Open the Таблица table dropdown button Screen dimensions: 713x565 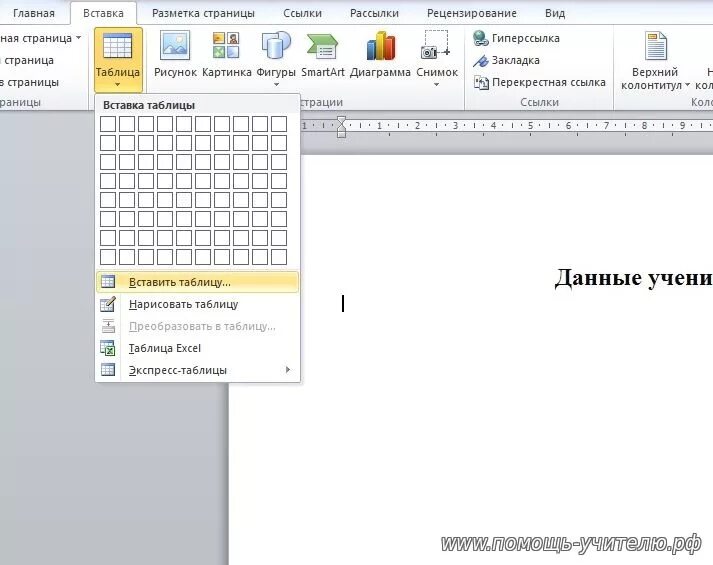[118, 60]
